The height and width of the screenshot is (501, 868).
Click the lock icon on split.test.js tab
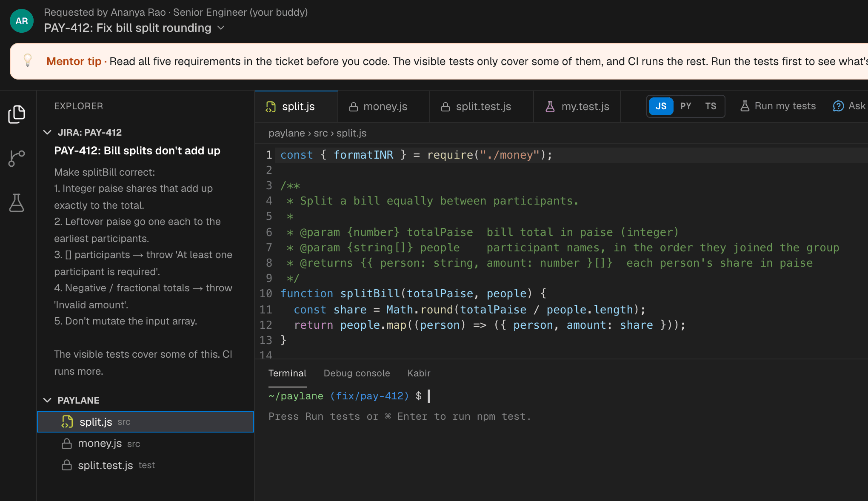pos(445,107)
